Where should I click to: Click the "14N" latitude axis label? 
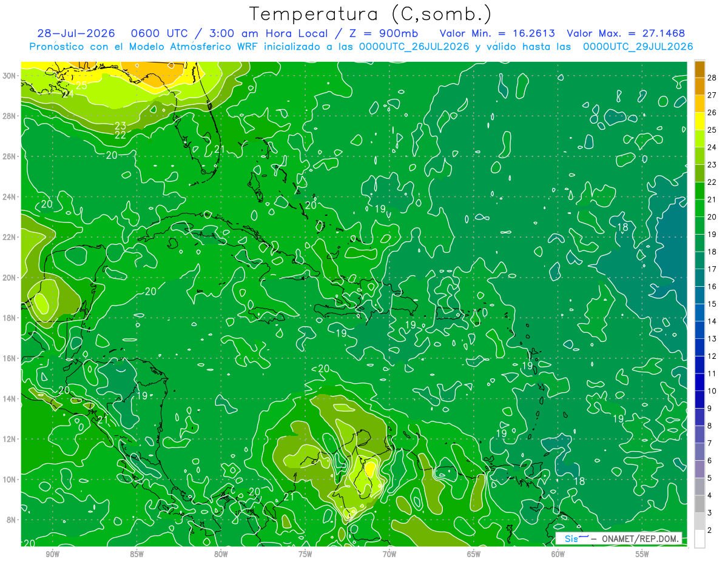tap(10, 399)
